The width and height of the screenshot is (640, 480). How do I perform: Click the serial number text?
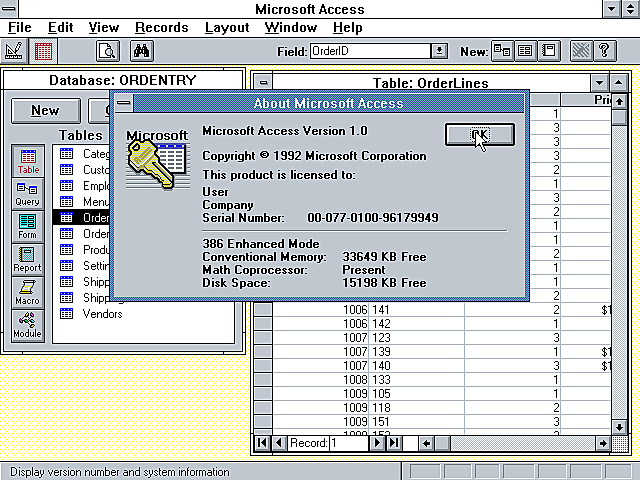tap(373, 218)
